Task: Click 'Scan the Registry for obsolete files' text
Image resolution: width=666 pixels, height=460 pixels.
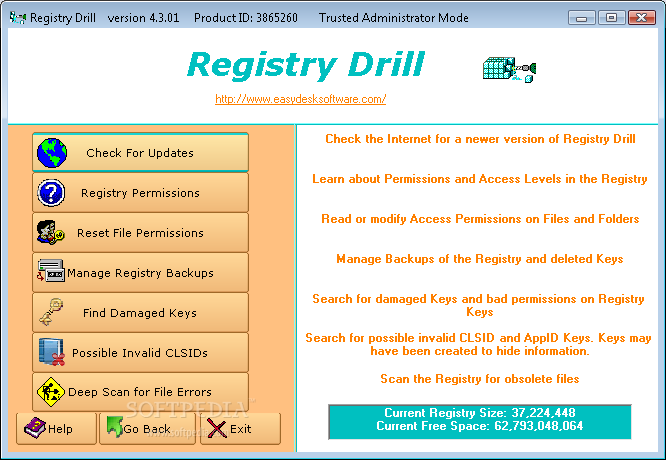Action: (480, 378)
